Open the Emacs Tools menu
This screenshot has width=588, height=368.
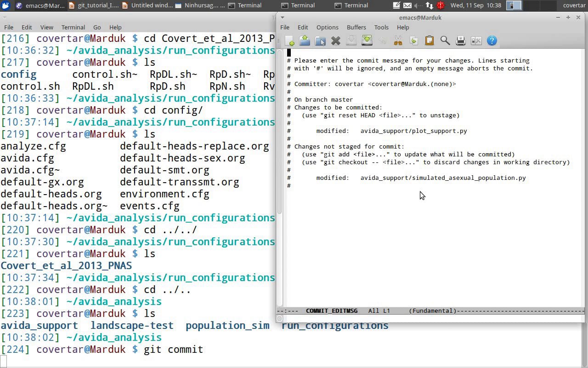(x=381, y=27)
